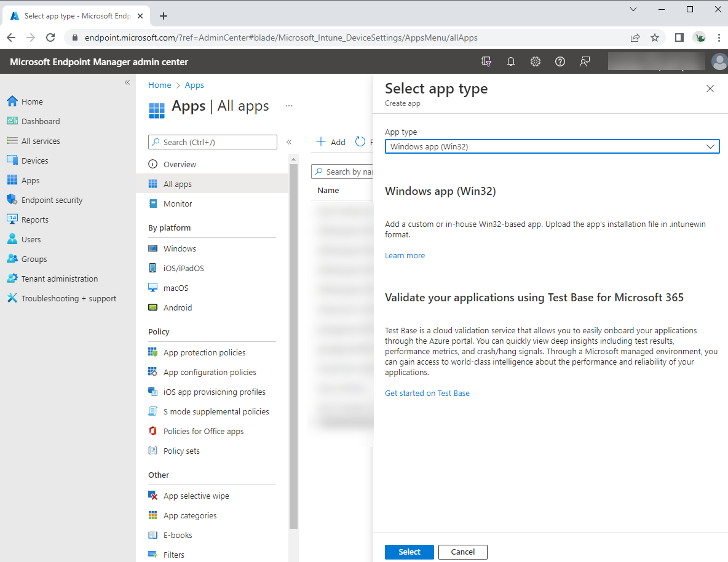Collapse the left navigation sidebar
Viewport: 728px width, 562px height.
tap(127, 82)
